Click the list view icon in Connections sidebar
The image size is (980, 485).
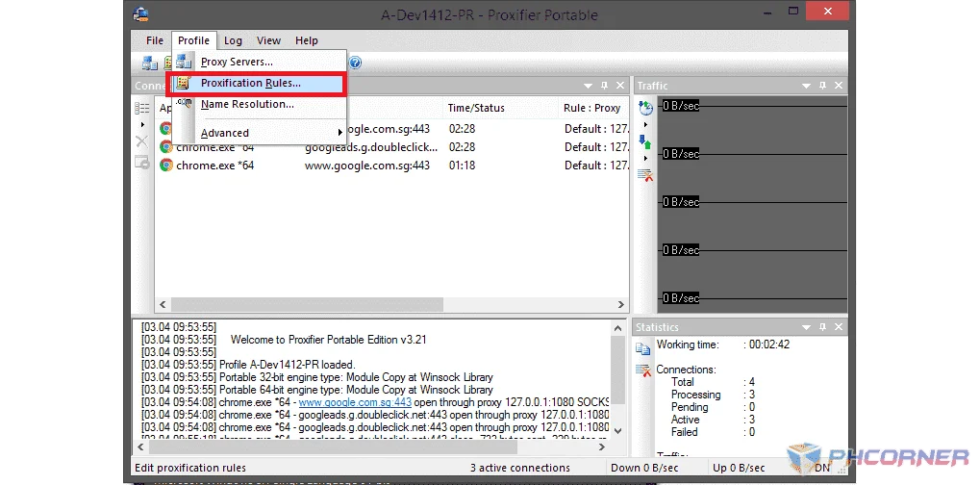click(142, 108)
